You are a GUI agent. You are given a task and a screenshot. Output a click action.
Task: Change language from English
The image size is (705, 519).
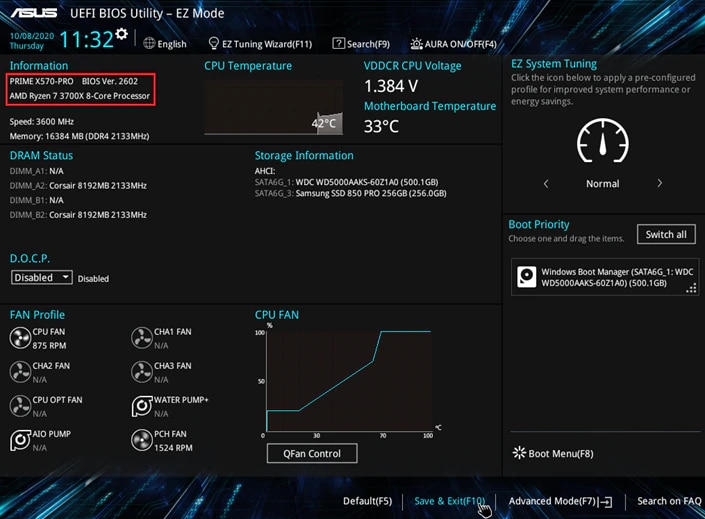pyautogui.click(x=172, y=44)
